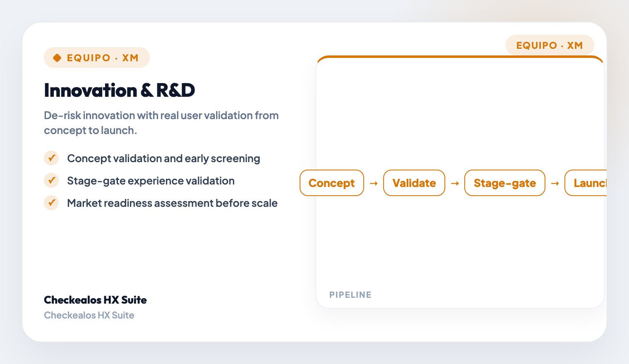Click the bold Checkealos HX Suite title

click(x=95, y=300)
